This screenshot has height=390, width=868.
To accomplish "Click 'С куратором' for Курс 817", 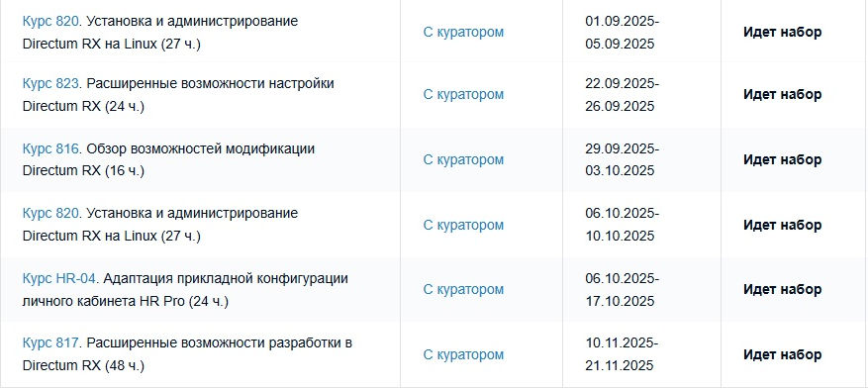I will (463, 355).
